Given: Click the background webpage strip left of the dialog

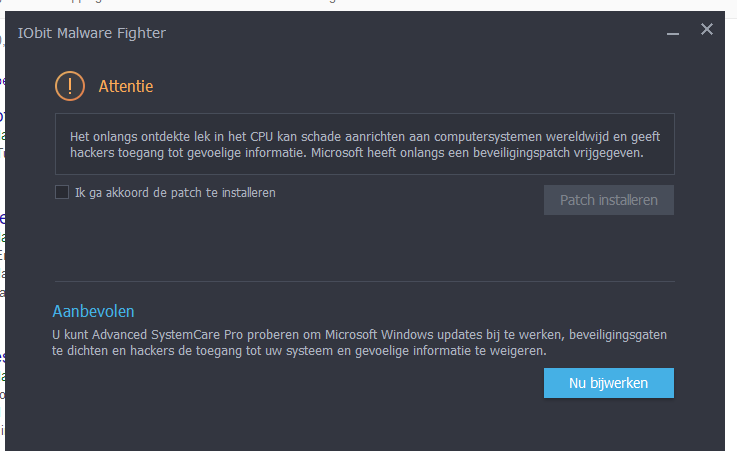Looking at the screenshot, I should [x=2, y=235].
